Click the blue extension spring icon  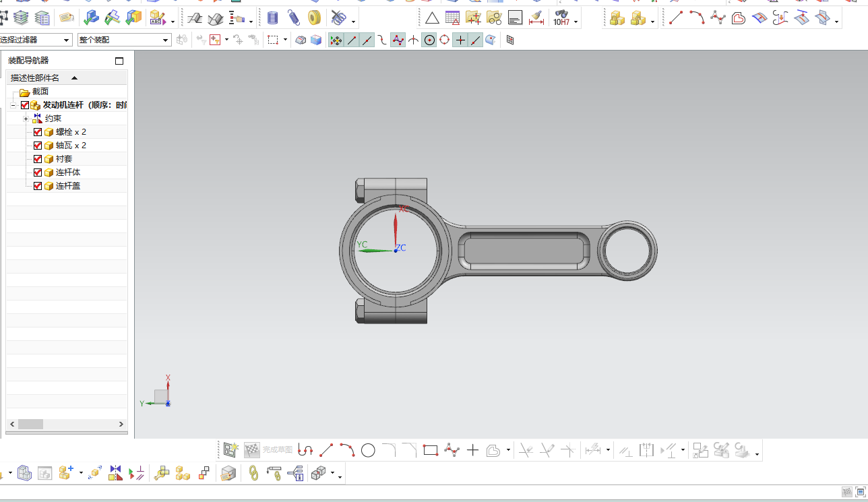(x=293, y=18)
